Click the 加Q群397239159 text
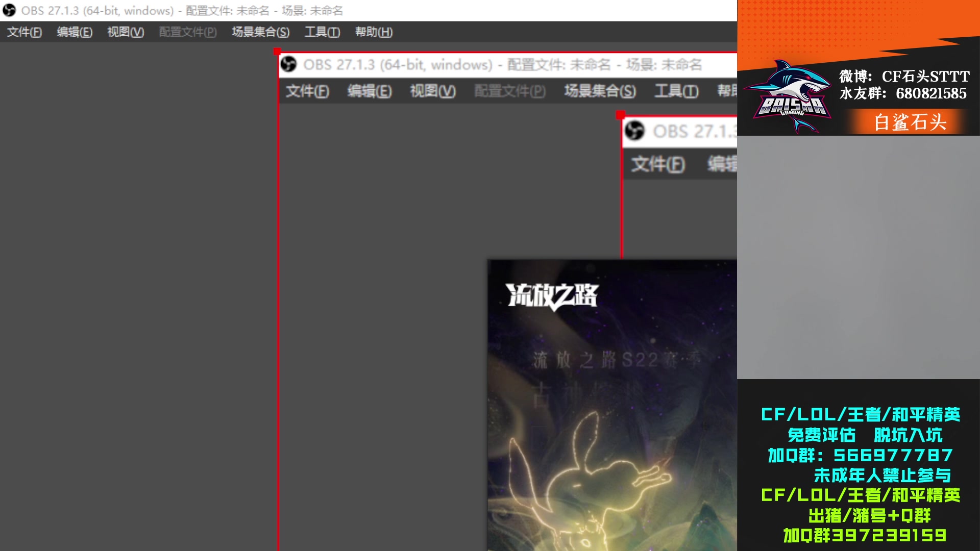This screenshot has height=551, width=980. click(865, 536)
